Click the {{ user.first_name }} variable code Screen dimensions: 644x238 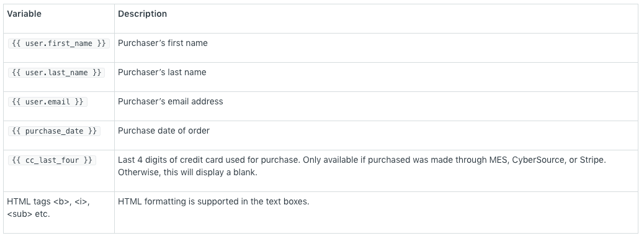tap(59, 43)
